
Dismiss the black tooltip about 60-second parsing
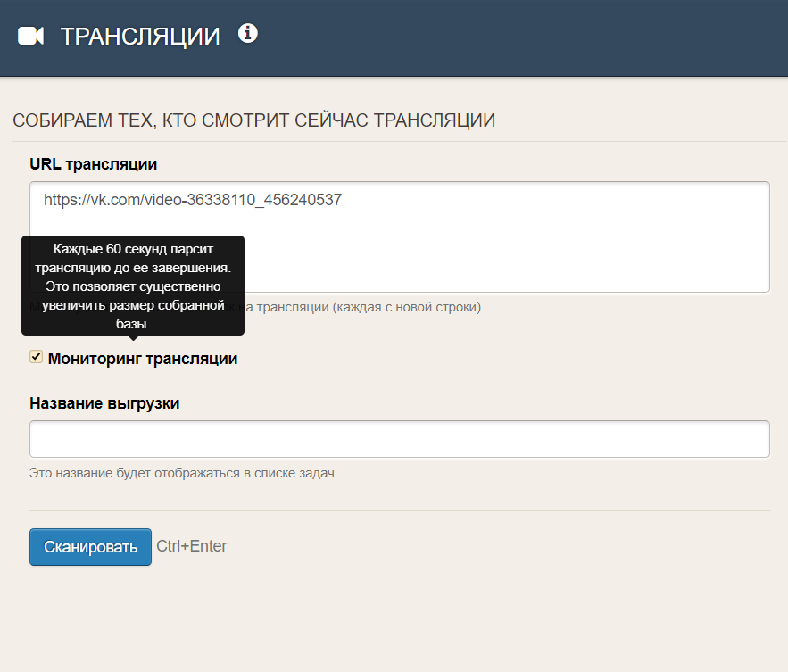[x=132, y=286]
